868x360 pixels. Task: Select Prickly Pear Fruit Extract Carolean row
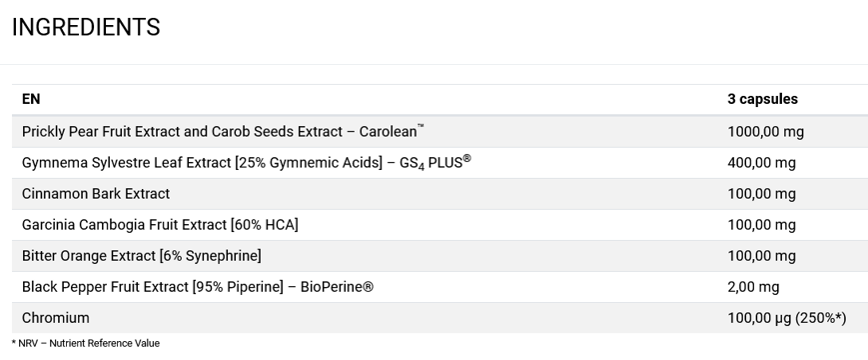(x=440, y=132)
